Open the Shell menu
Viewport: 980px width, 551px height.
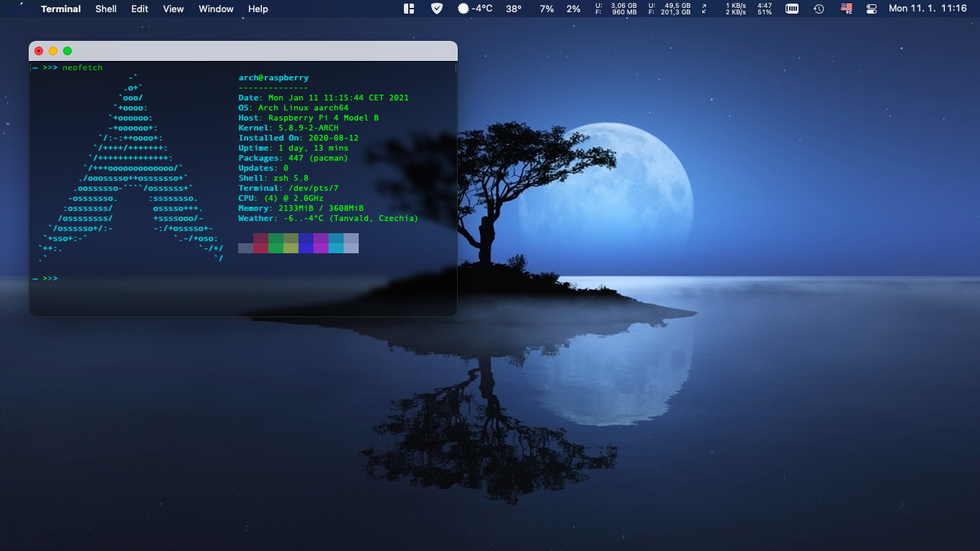click(106, 9)
